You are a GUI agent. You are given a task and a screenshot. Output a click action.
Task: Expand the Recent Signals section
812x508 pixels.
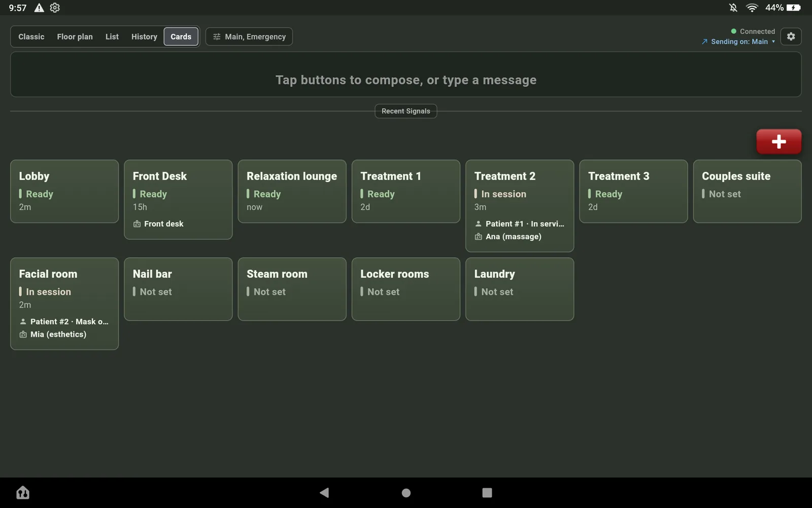pos(406,111)
